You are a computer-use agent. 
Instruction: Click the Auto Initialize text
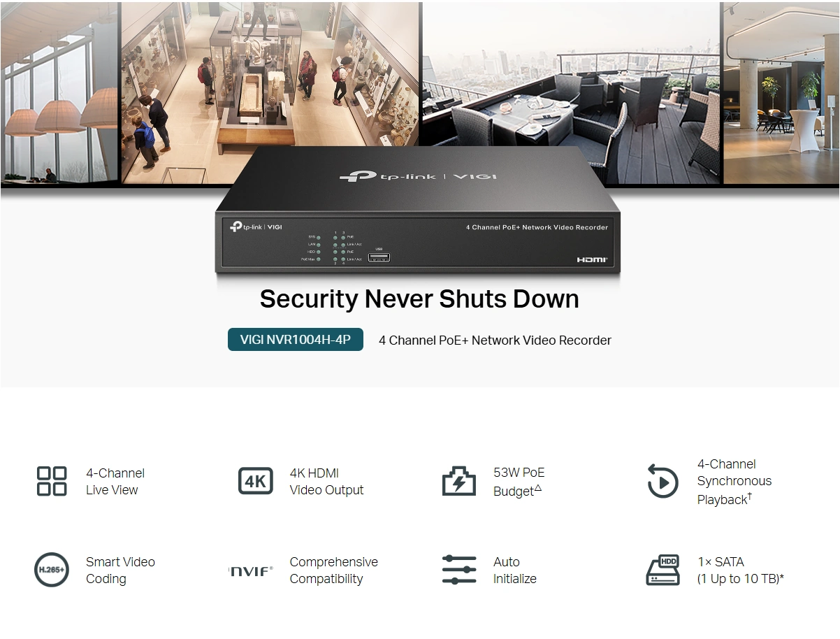(514, 570)
